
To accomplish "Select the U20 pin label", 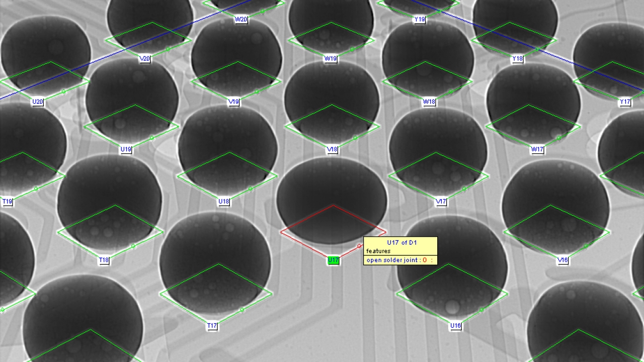I will coord(38,102).
